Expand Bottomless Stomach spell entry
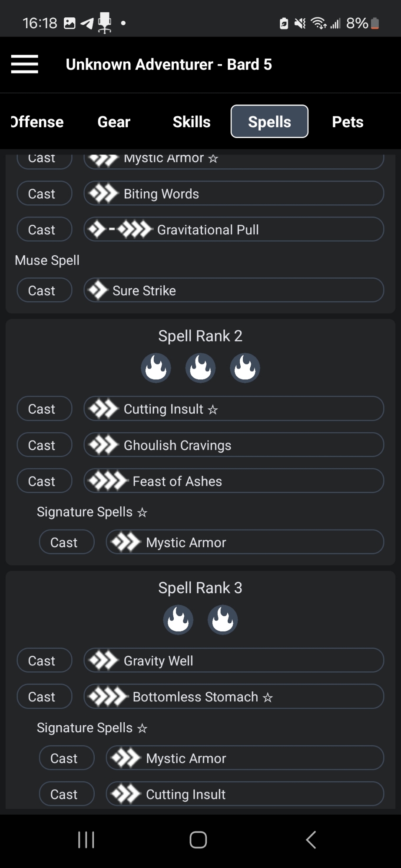Image resolution: width=401 pixels, height=868 pixels. 234,697
